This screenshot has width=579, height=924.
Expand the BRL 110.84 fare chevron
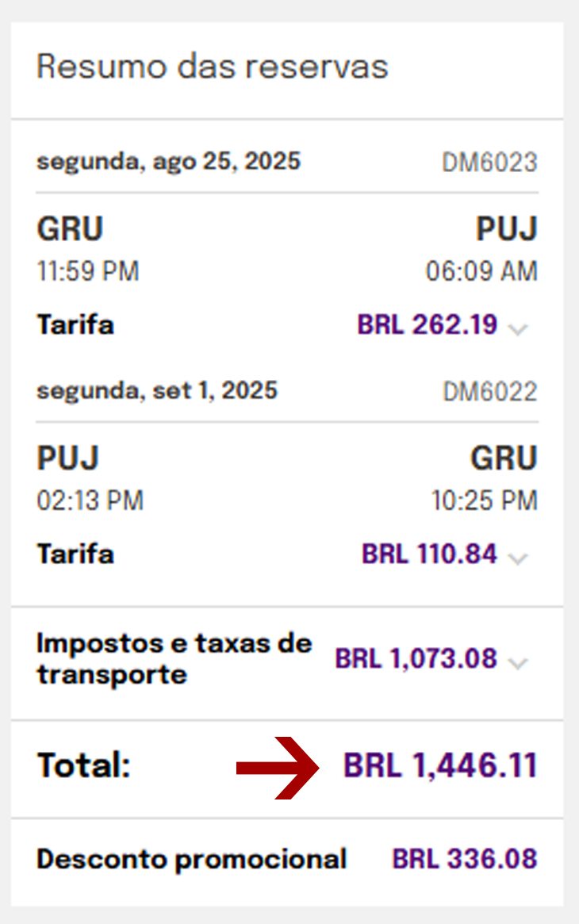(518, 558)
